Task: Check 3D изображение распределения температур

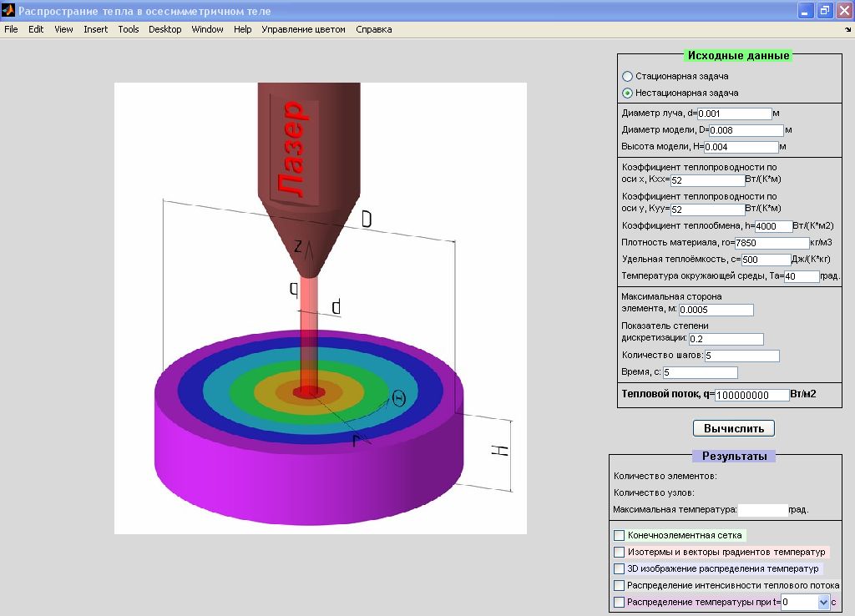Action: point(620,568)
